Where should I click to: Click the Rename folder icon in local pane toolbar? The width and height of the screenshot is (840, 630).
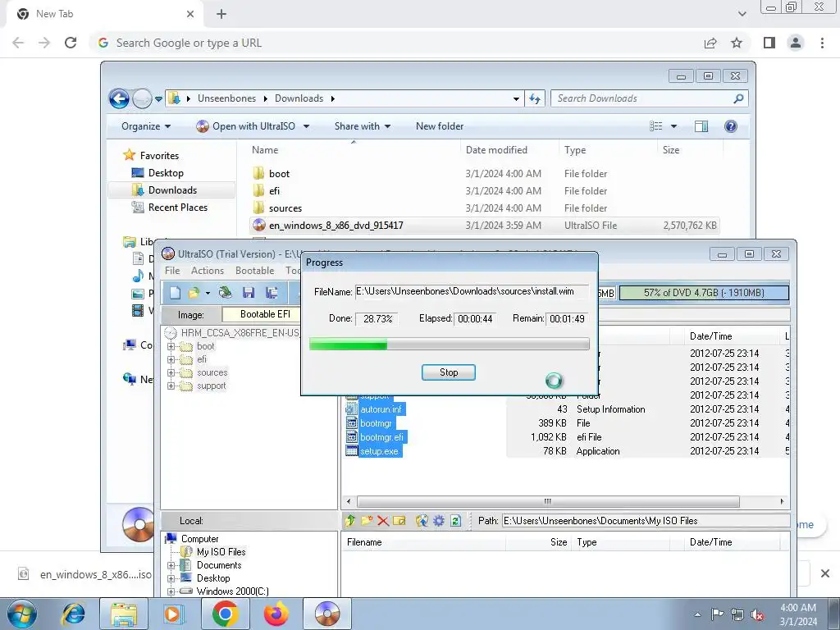coord(399,520)
